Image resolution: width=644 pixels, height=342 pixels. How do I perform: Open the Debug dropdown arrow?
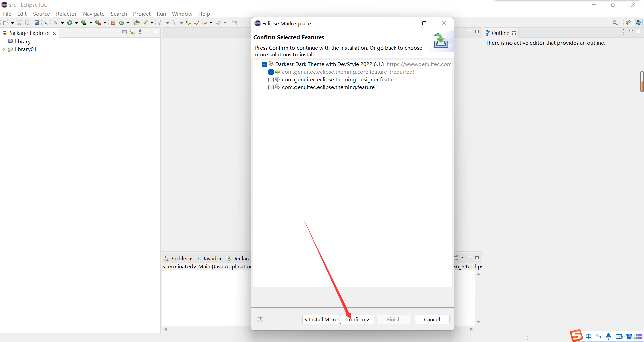pos(62,23)
